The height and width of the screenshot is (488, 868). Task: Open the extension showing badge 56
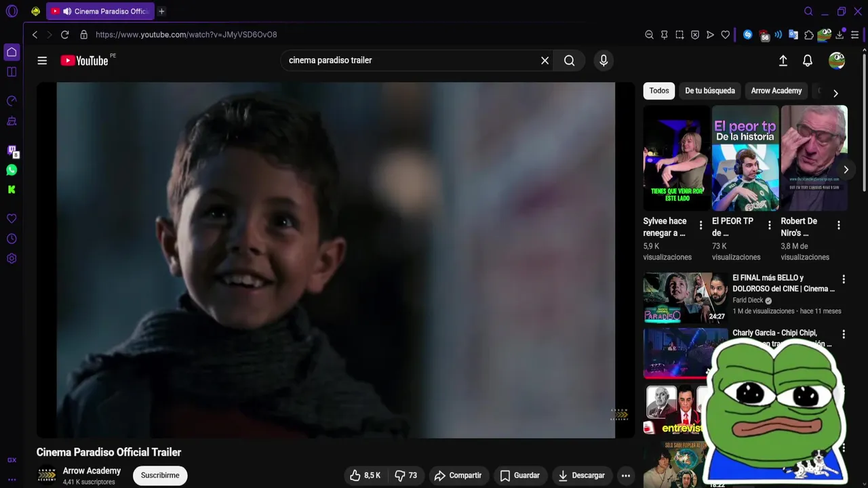click(764, 35)
